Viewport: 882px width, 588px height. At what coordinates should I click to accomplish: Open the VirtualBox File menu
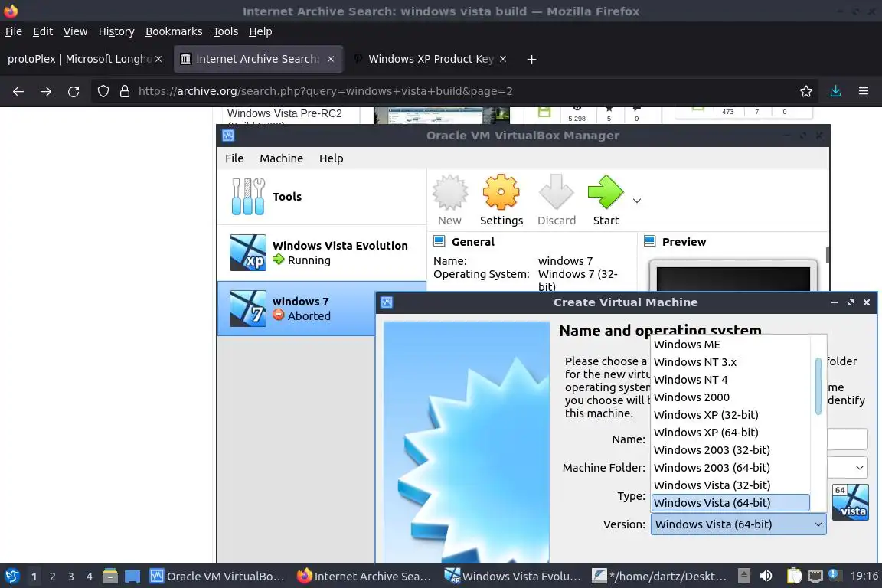234,158
